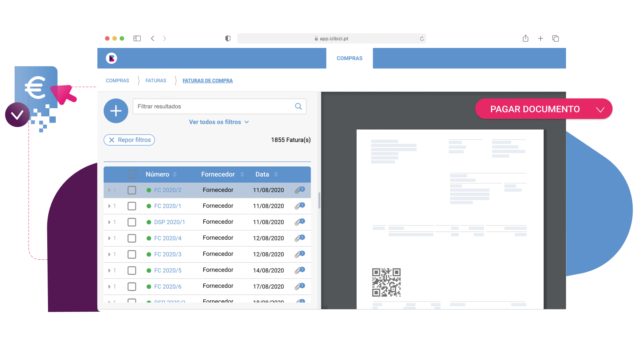
Task: Switch to the COMPRAS tab
Action: (x=349, y=58)
